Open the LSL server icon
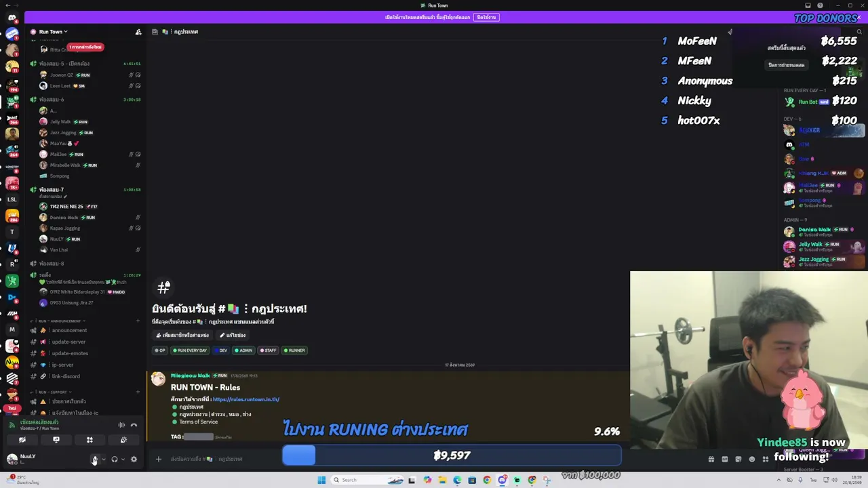This screenshot has width=868, height=488. tap(12, 199)
